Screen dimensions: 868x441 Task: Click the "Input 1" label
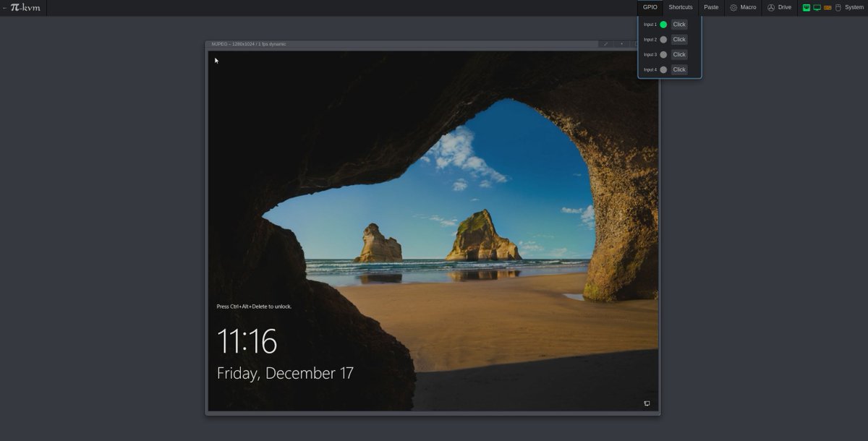650,25
